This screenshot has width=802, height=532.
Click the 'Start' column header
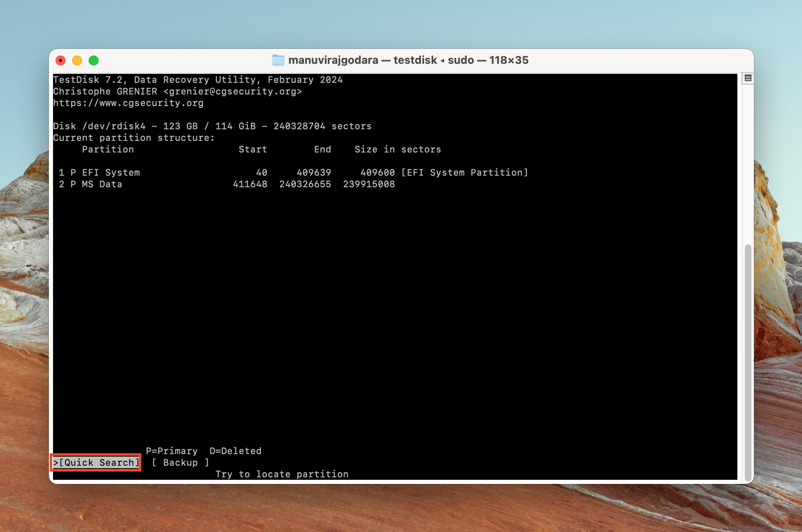253,149
